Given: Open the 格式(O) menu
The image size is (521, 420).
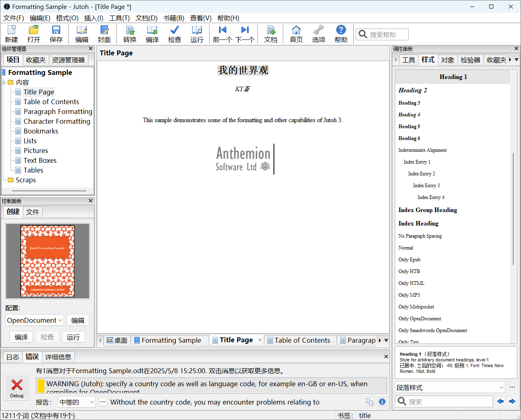Looking at the screenshot, I should point(67,18).
